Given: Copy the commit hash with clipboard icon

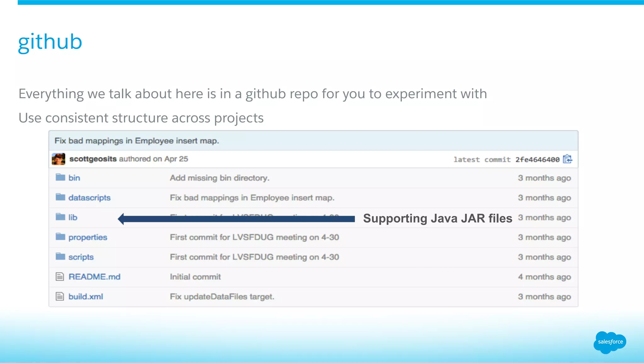Looking at the screenshot, I should (567, 159).
